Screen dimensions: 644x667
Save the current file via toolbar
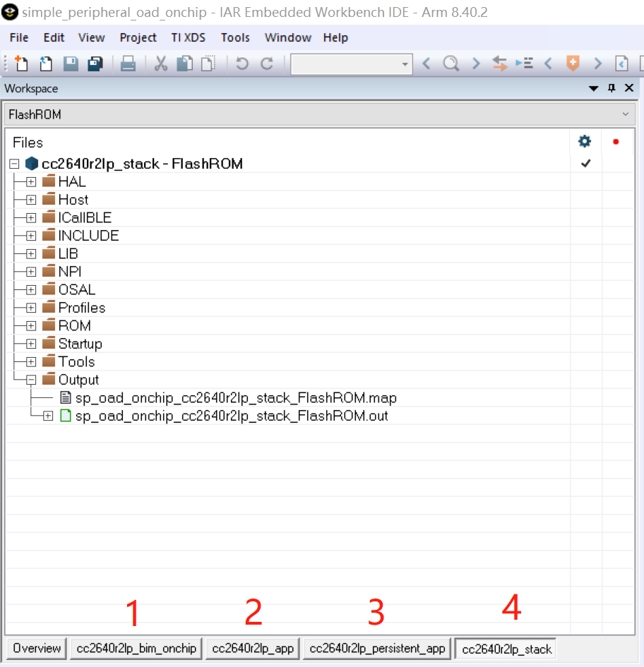[71, 64]
